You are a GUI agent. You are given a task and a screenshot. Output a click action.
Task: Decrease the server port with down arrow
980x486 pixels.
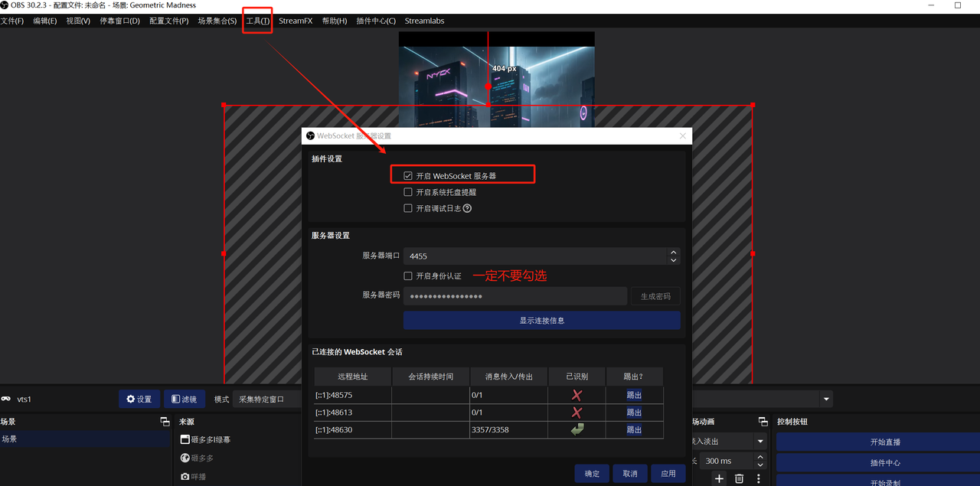pyautogui.click(x=673, y=261)
